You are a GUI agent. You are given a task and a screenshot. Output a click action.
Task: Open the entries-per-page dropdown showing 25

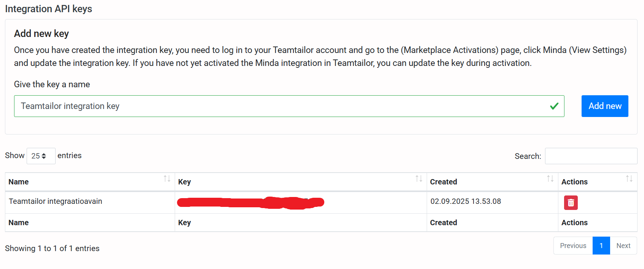(41, 156)
